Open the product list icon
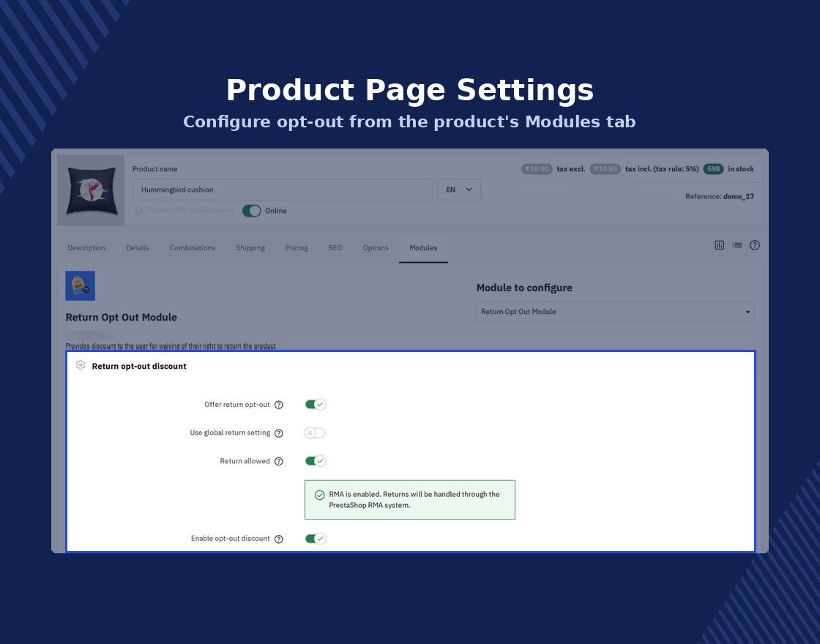 (x=737, y=245)
